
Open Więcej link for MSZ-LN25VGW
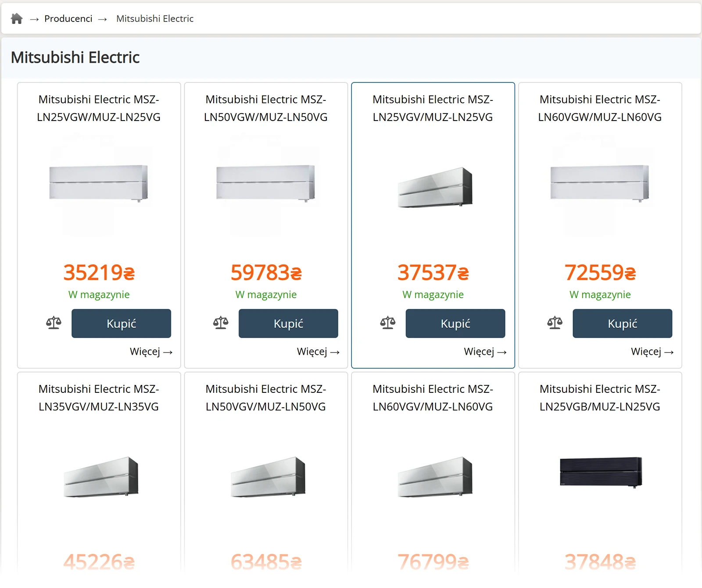(151, 352)
